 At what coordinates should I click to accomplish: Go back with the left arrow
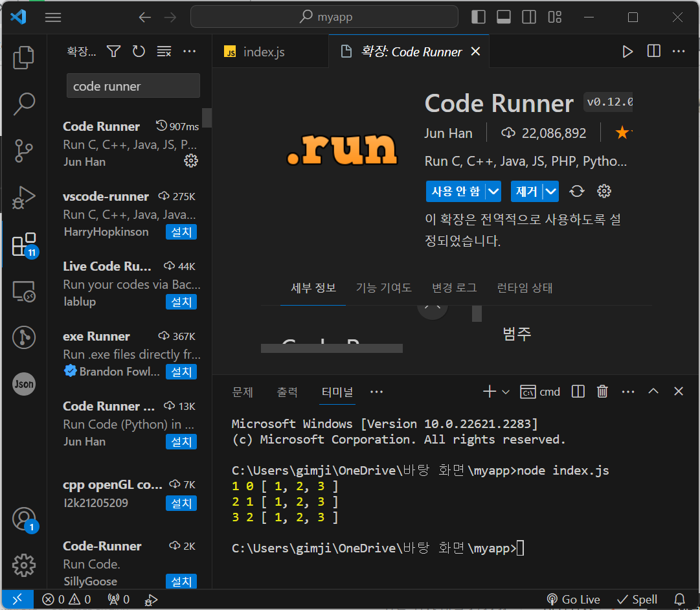pyautogui.click(x=144, y=17)
